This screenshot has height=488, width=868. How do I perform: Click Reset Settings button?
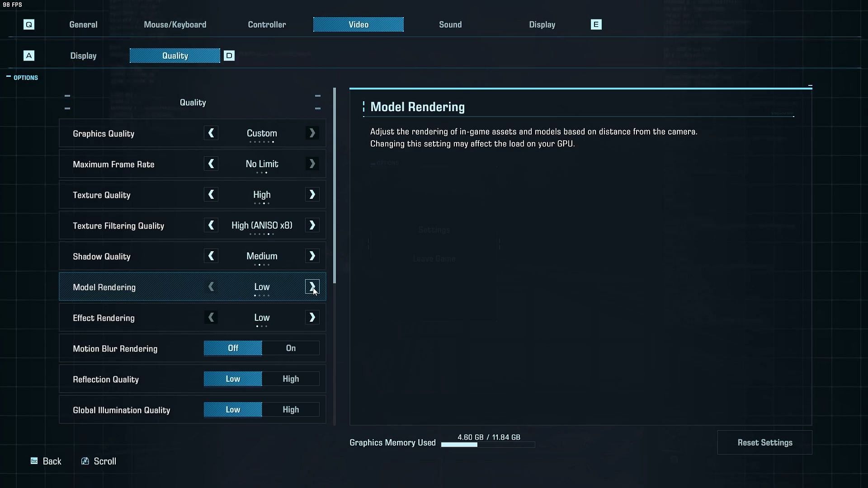(x=765, y=442)
